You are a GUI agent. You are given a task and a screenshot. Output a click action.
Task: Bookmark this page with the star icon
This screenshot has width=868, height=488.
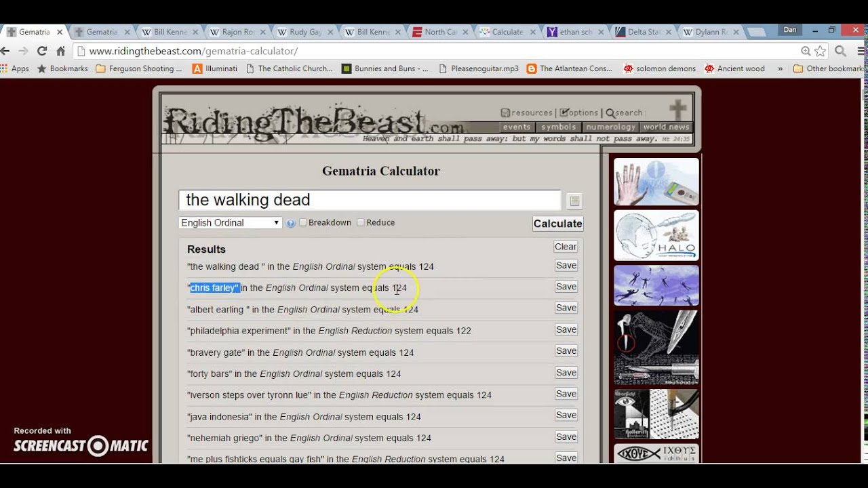pyautogui.click(x=821, y=51)
